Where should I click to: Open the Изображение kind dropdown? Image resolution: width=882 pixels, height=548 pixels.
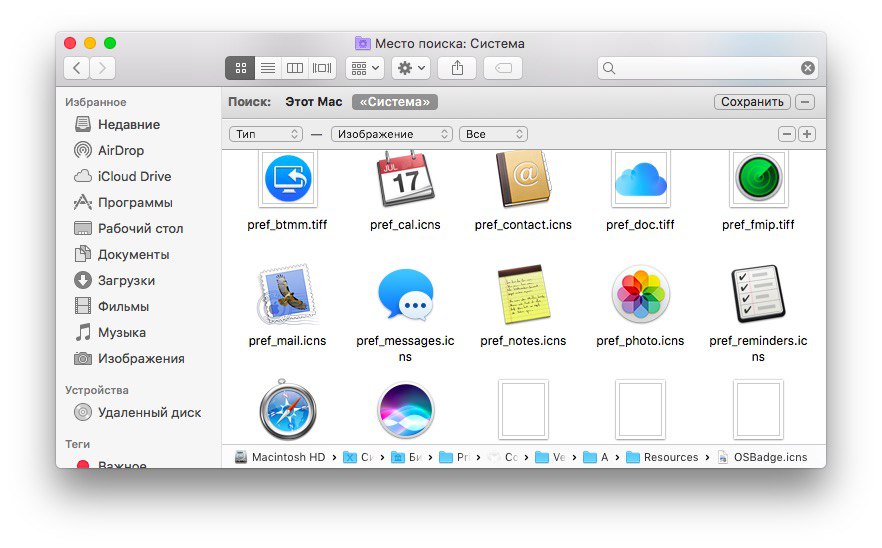(392, 134)
